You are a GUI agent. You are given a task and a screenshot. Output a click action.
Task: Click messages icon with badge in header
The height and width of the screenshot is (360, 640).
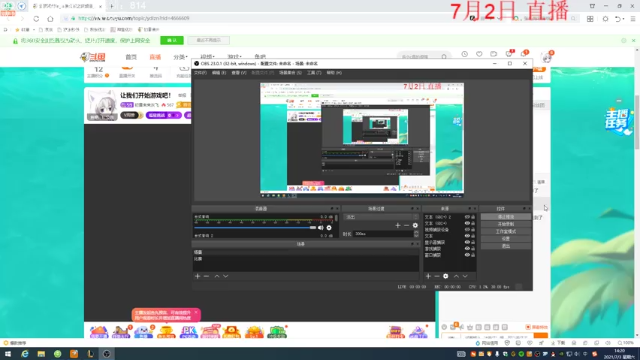[x=509, y=54]
